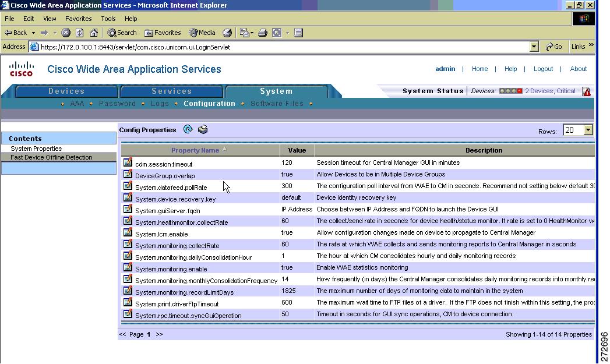
Task: Click the print icon beside Config Properties
Action: (203, 129)
